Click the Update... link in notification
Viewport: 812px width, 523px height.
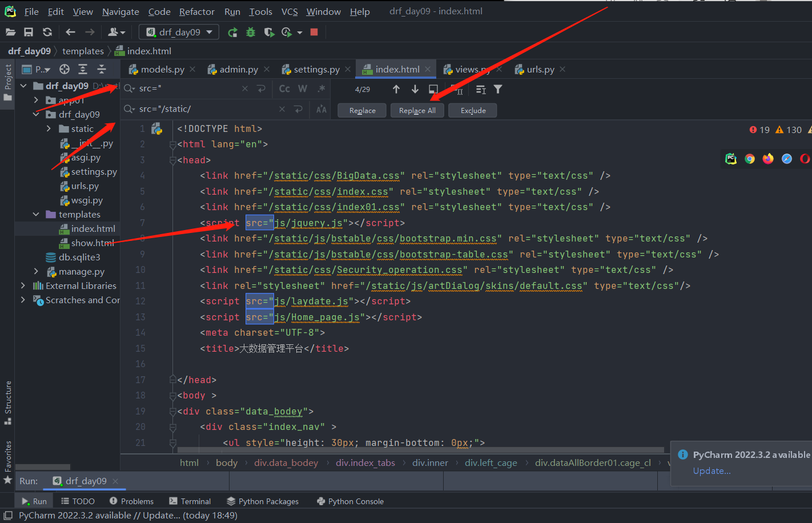711,470
